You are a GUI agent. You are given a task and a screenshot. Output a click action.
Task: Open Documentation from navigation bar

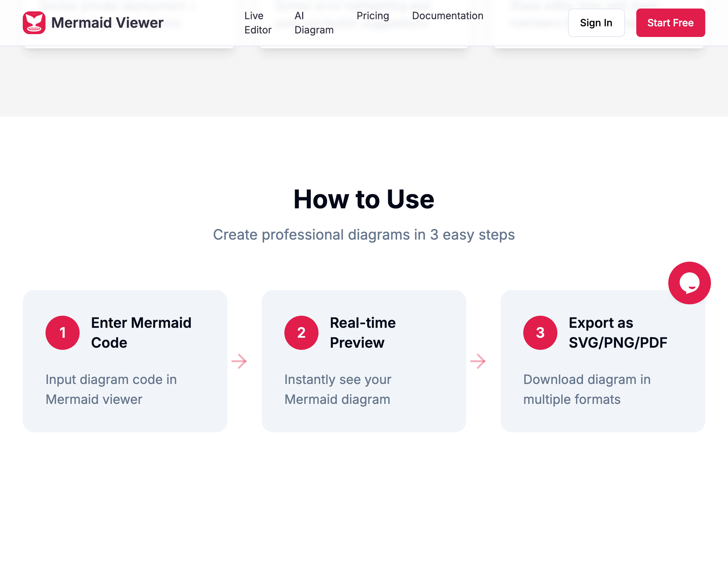point(448,16)
